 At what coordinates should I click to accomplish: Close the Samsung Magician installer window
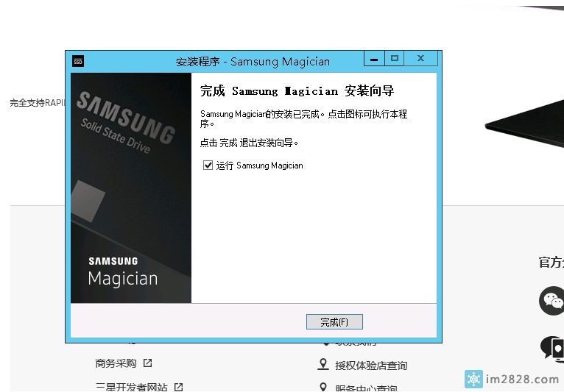pyautogui.click(x=421, y=59)
